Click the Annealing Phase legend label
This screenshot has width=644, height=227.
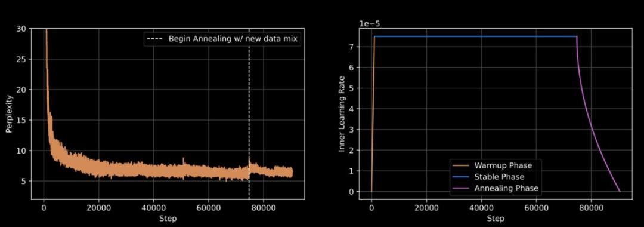[x=506, y=188]
